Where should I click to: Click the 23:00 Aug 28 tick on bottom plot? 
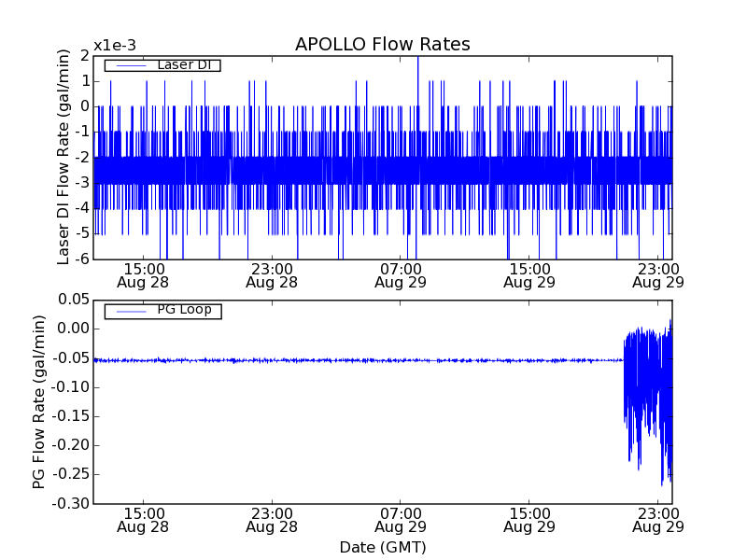click(272, 520)
